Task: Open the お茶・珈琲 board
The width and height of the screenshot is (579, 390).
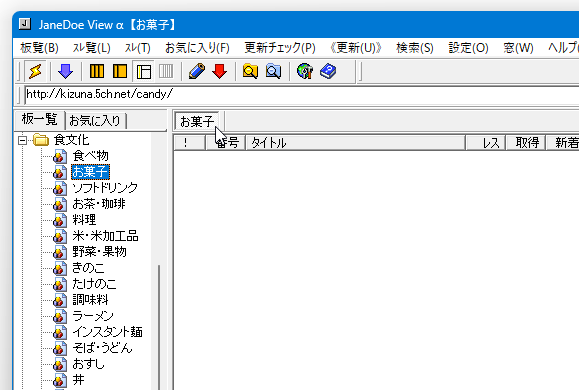Action: click(99, 204)
